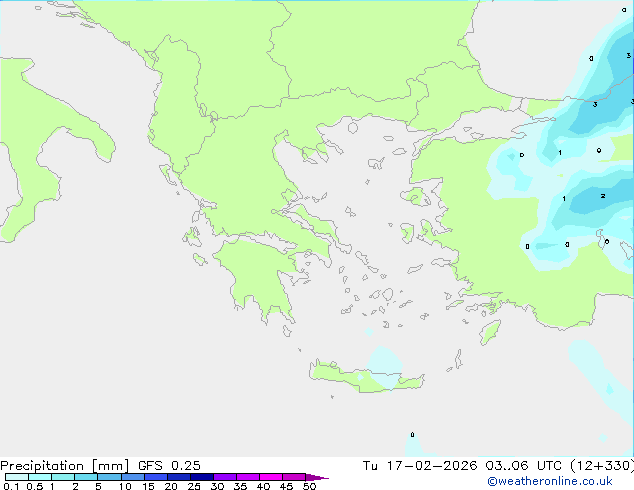
Task: Click the legend label "40"
Action: (263, 486)
